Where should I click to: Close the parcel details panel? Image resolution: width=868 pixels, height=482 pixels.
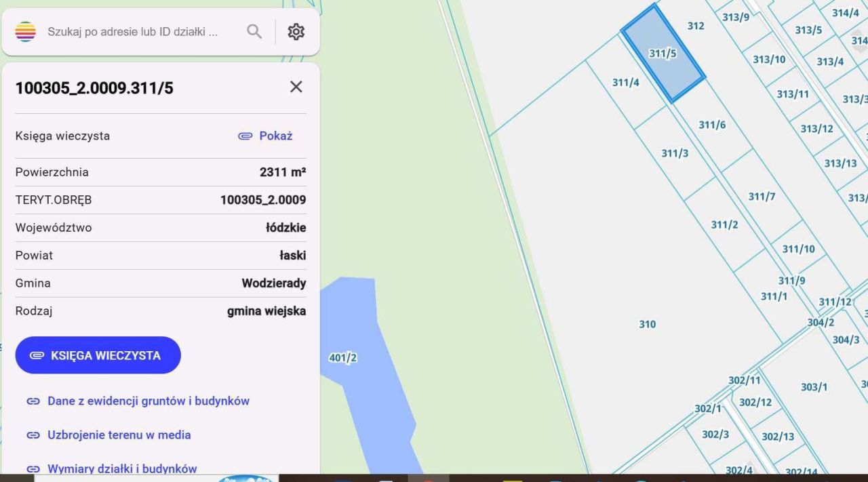click(x=296, y=87)
